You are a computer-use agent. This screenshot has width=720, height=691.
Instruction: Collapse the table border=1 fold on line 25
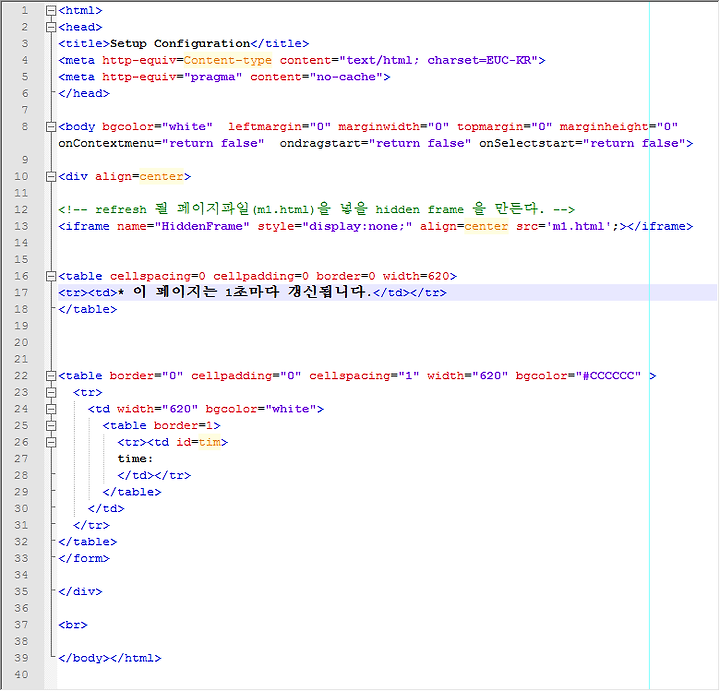pyautogui.click(x=51, y=426)
